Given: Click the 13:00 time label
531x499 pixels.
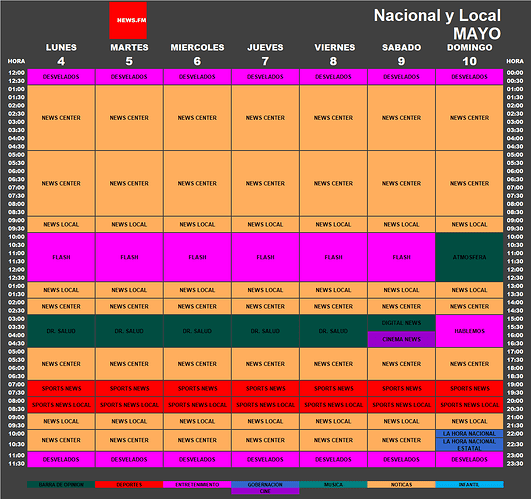Looking at the screenshot, I should point(515,286).
